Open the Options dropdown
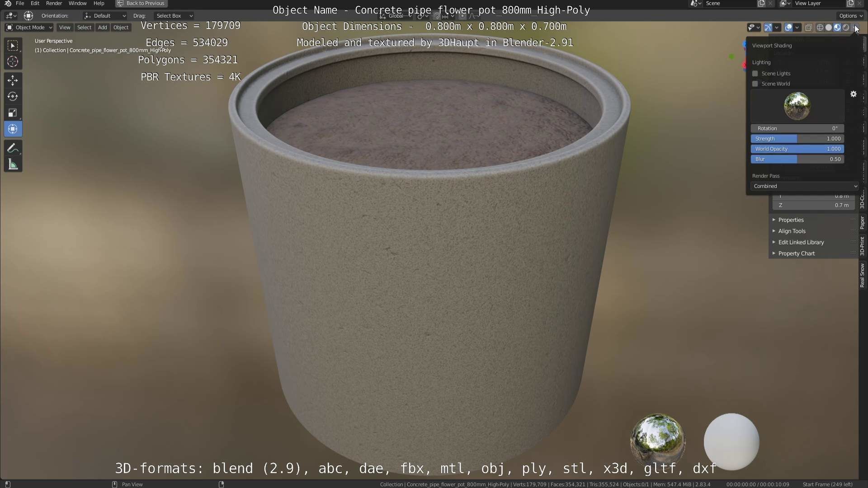 coord(851,16)
